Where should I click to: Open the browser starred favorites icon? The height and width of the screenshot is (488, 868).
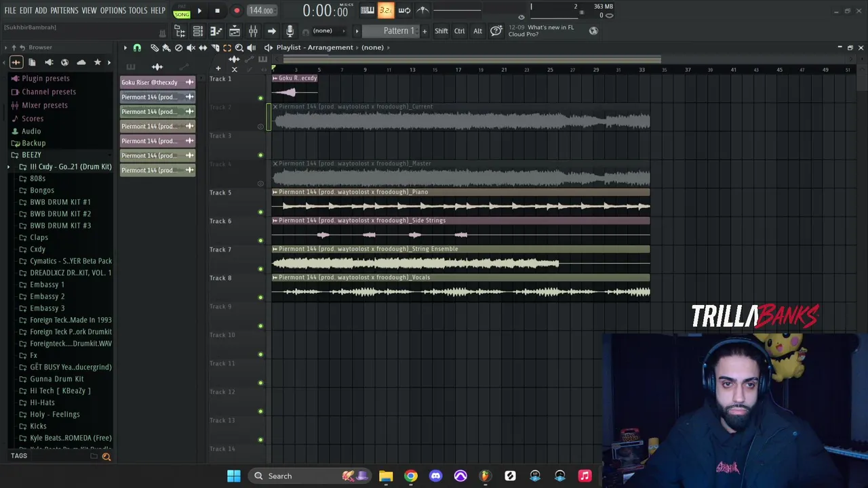97,62
